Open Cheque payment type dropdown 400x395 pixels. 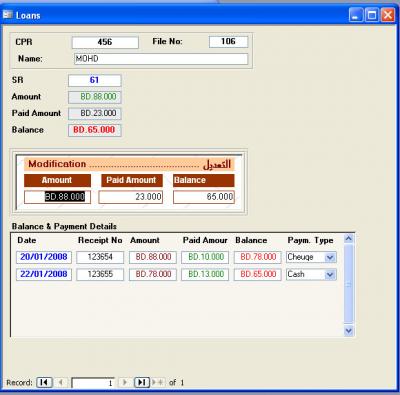330,257
